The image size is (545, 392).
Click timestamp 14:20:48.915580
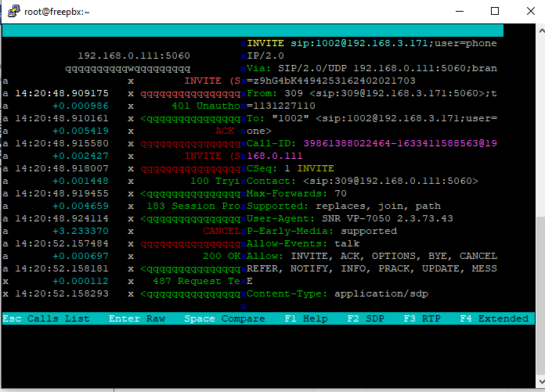[62, 143]
